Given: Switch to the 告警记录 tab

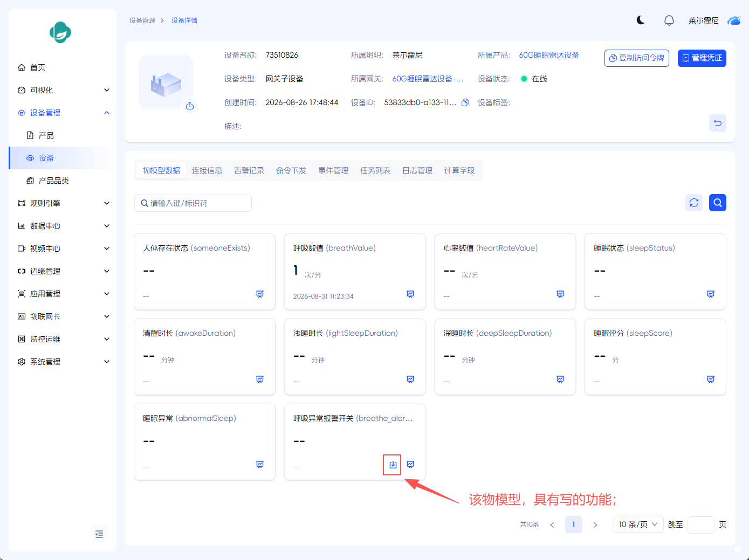Looking at the screenshot, I should [249, 170].
